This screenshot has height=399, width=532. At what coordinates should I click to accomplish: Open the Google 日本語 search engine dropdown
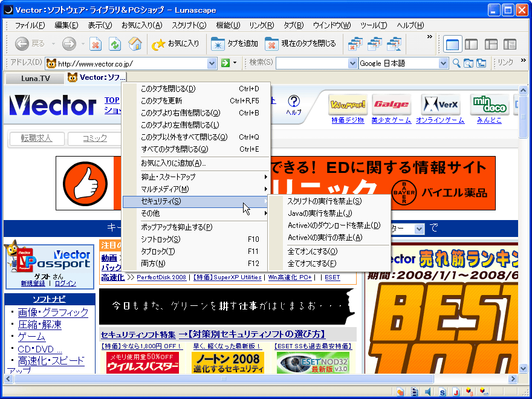click(x=444, y=63)
